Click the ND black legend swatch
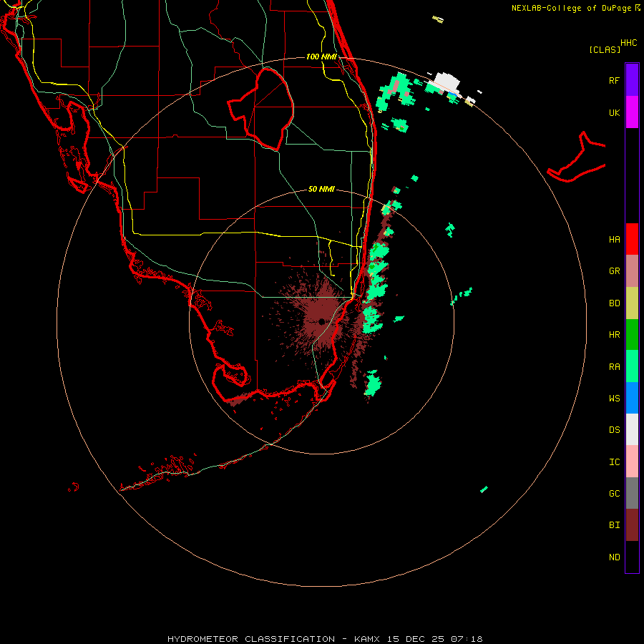644x644 pixels. (632, 557)
